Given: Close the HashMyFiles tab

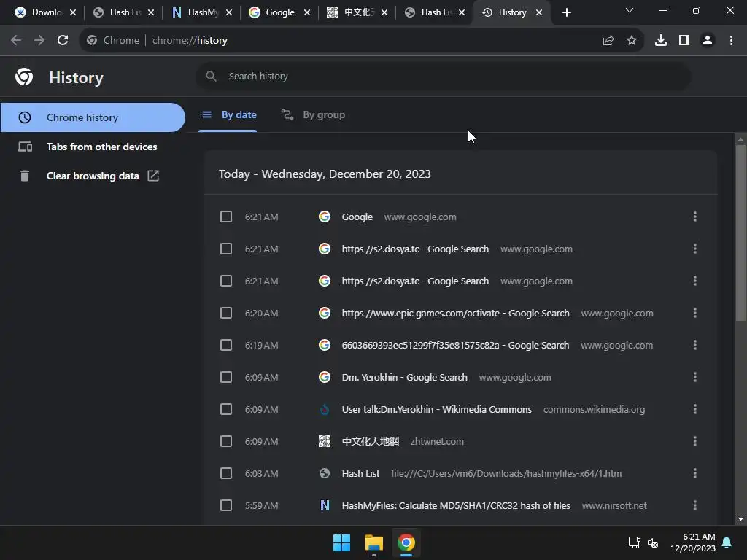Looking at the screenshot, I should tap(229, 12).
